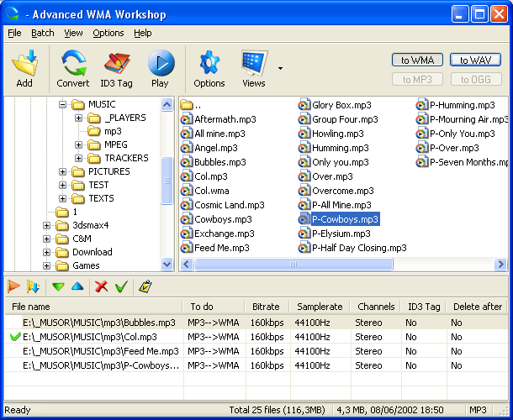Open the File menu
The image size is (513, 420).
click(14, 33)
